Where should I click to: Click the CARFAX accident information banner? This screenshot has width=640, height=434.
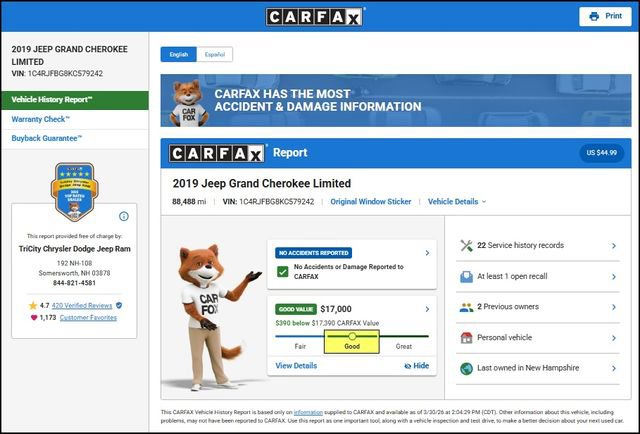coord(397,99)
